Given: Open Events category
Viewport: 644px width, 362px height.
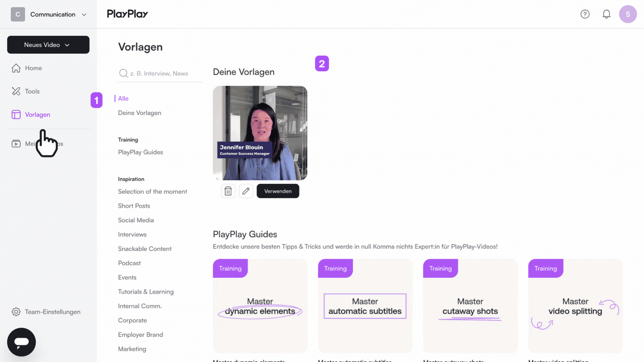Looking at the screenshot, I should point(127,278).
